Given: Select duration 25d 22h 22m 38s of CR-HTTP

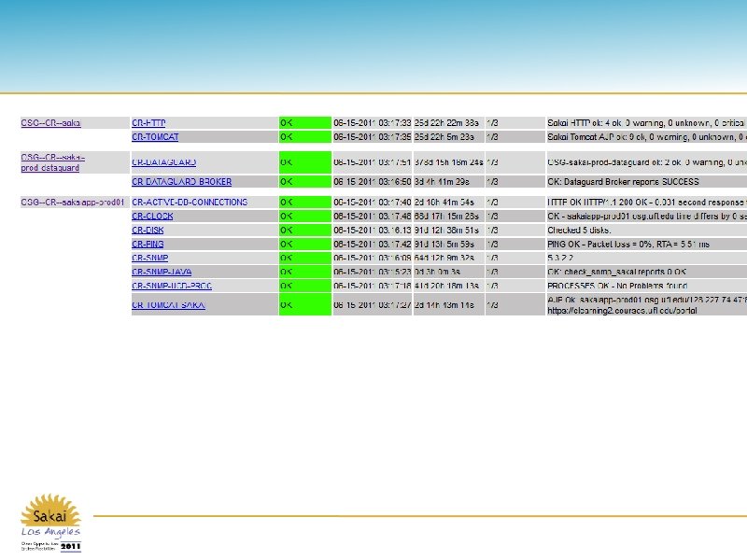Looking at the screenshot, I should (446, 123).
